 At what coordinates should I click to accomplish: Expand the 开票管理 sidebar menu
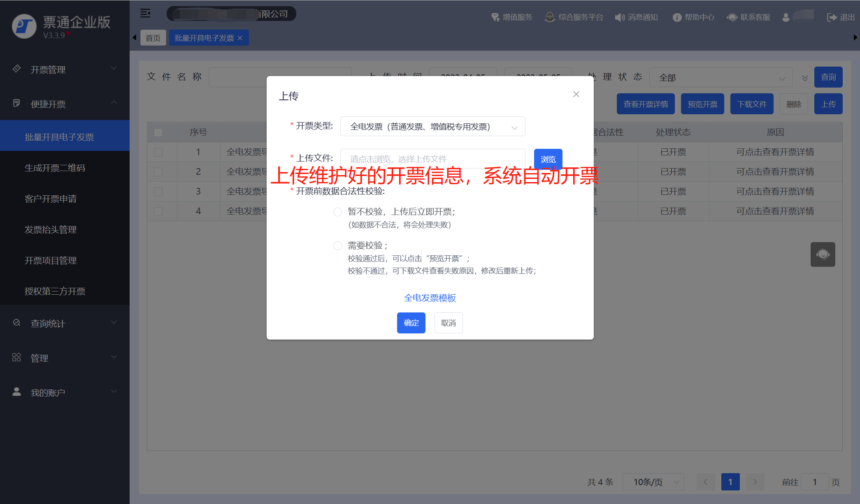[65, 69]
